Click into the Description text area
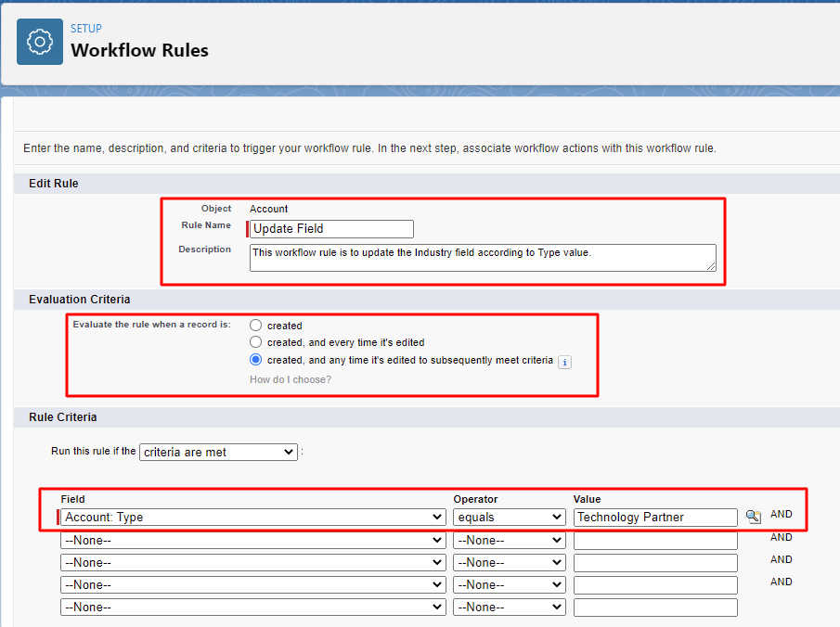The width and height of the screenshot is (840, 627). 483,258
